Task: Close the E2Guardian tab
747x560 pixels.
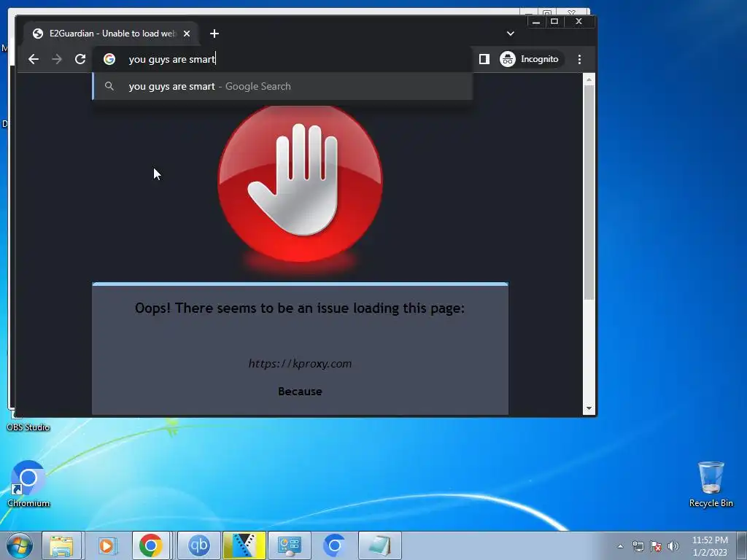Action: coord(187,34)
